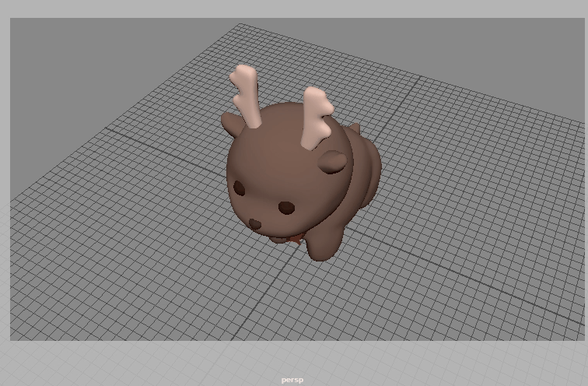Select the ear beside the left antler
This screenshot has height=386, width=588.
232,125
